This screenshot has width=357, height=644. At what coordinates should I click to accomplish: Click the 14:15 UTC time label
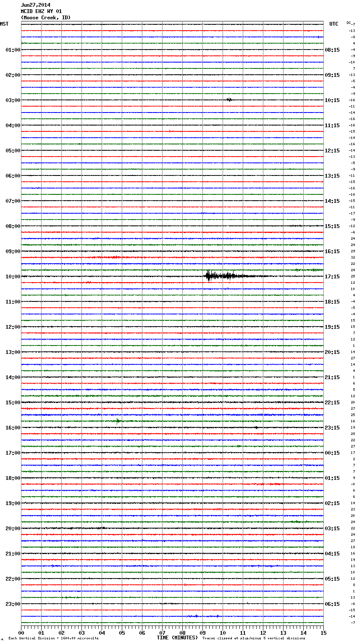[332, 201]
